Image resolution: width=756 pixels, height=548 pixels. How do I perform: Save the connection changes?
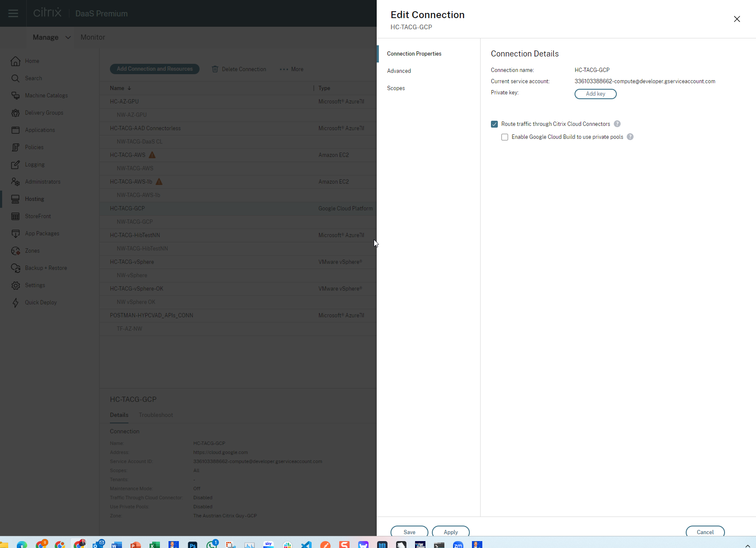(409, 532)
